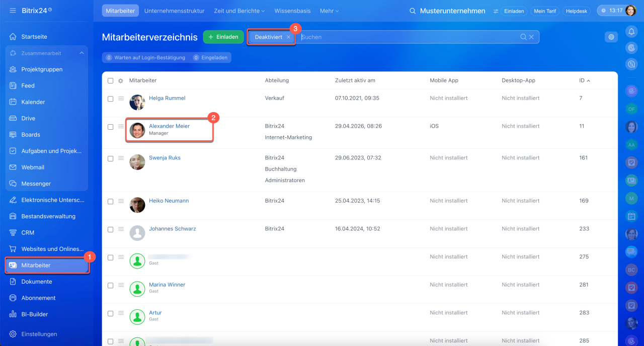Toggle the select-all checkbox in table header

click(x=111, y=80)
